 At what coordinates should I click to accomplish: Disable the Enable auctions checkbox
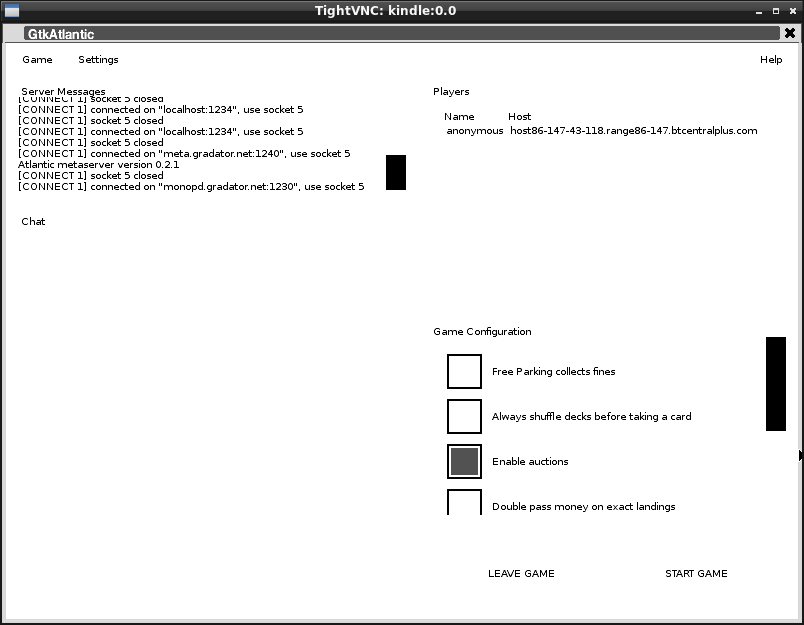[464, 461]
